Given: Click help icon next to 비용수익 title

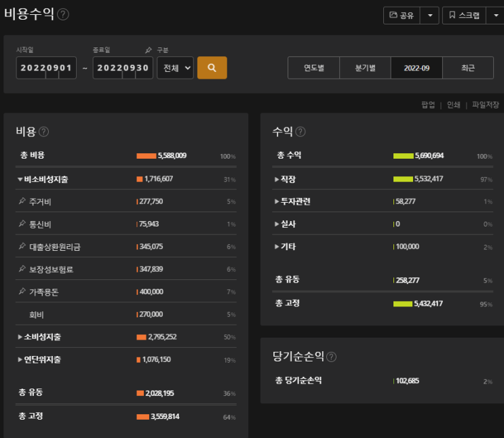Looking at the screenshot, I should 63,14.
